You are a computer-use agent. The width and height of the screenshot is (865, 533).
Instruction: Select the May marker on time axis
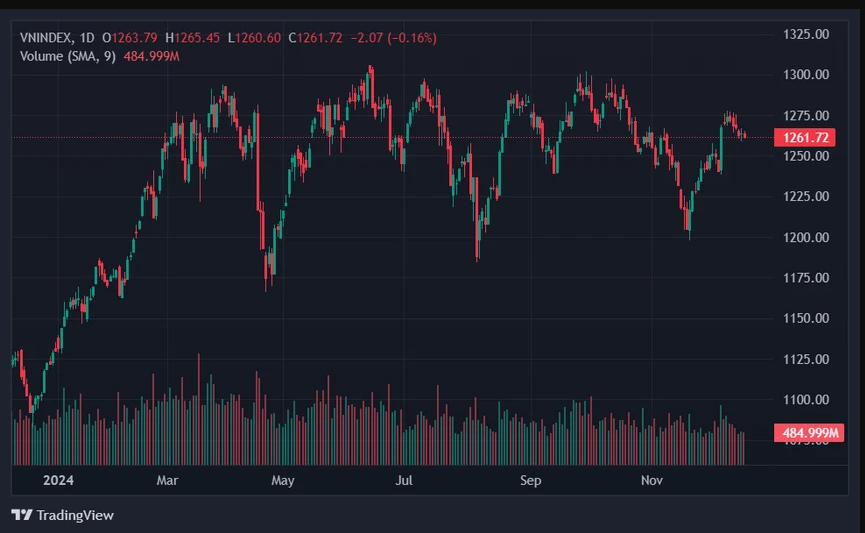(x=282, y=481)
